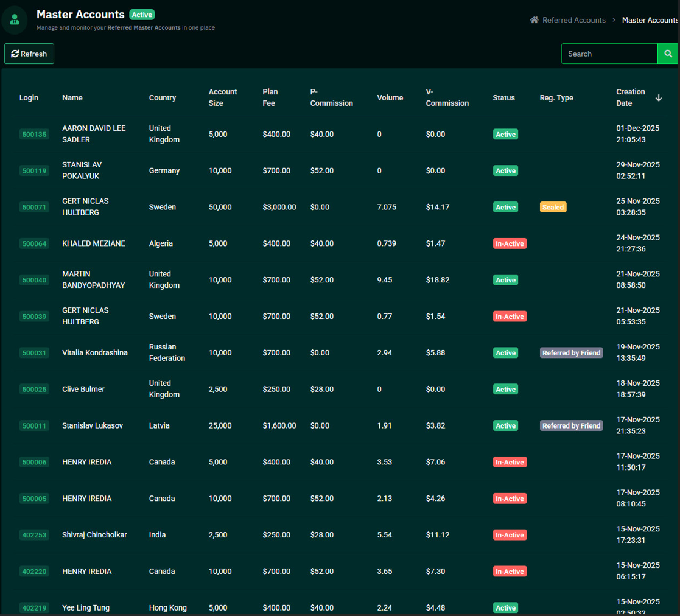Click Referred by Friend tag for Vitalia Kondrashina

(x=571, y=353)
